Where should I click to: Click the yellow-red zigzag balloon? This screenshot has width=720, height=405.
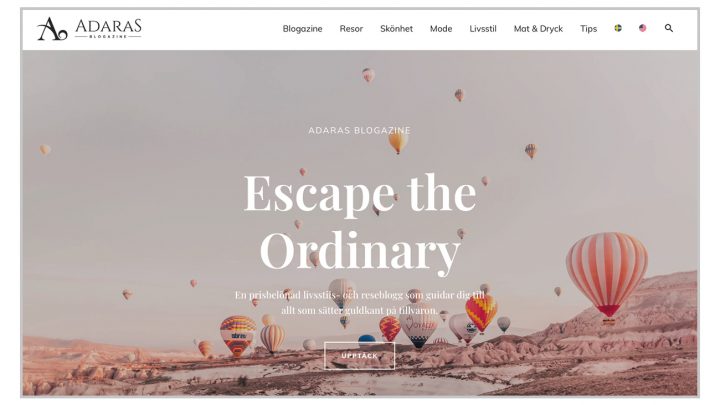(481, 313)
